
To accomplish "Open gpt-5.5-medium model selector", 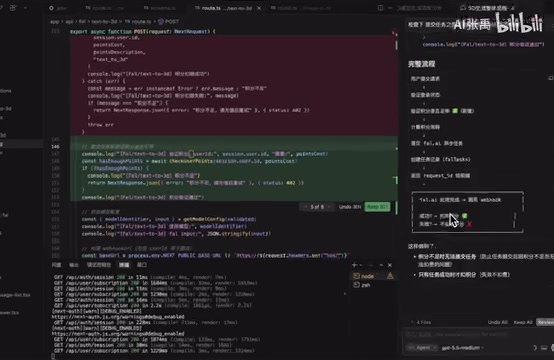I will point(462,348).
